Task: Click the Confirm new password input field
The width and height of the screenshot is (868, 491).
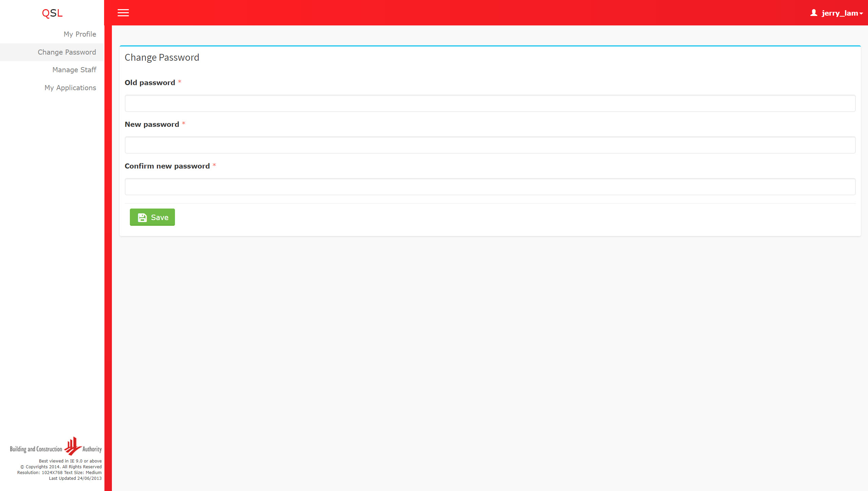Action: (490, 186)
